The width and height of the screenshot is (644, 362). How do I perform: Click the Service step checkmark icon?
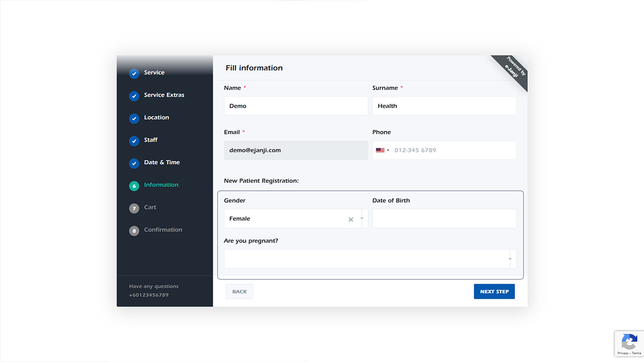tap(134, 73)
